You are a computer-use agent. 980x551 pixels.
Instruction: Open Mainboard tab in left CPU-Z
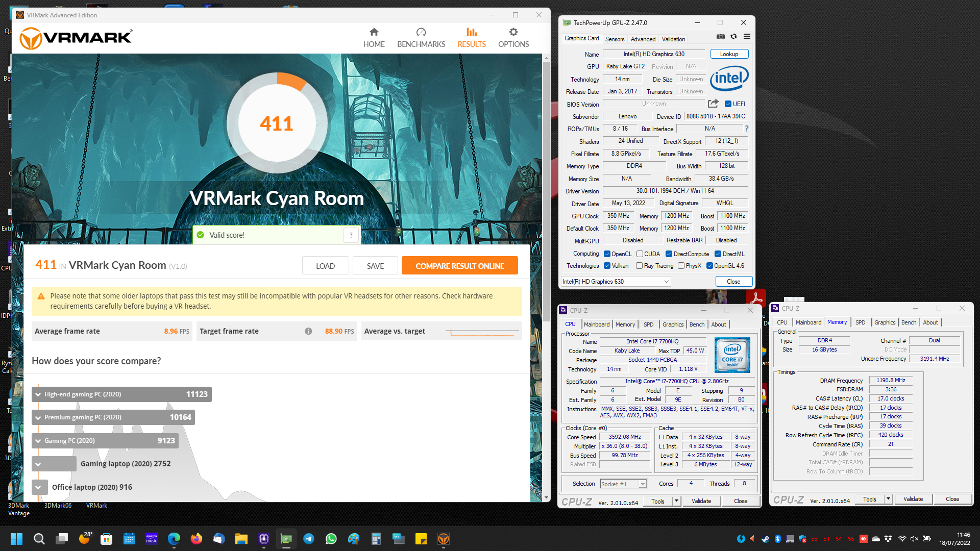(597, 324)
